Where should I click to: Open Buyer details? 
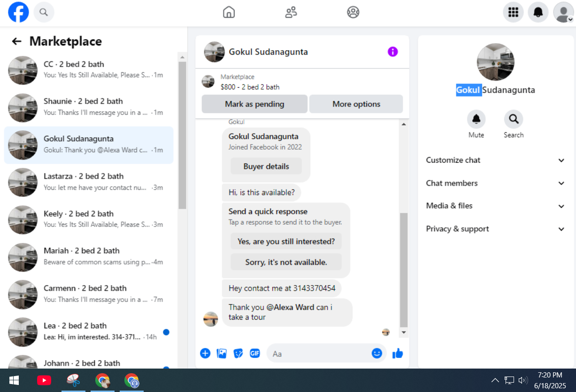tap(266, 166)
